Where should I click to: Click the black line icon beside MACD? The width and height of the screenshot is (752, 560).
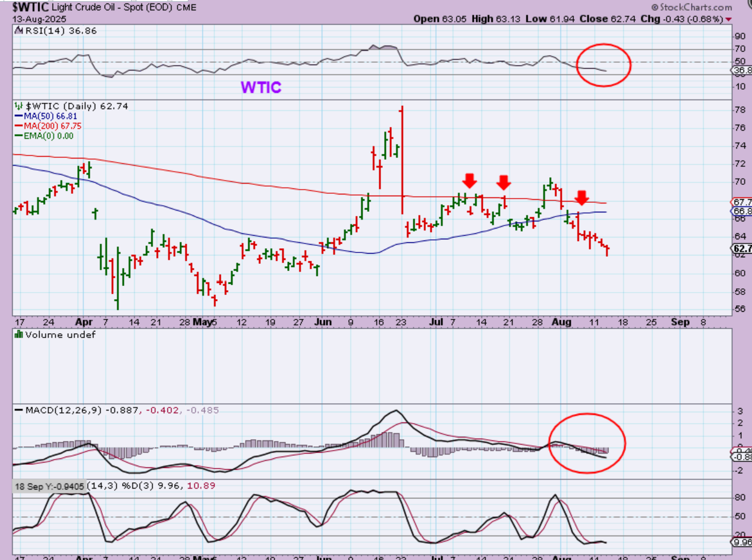[x=19, y=410]
